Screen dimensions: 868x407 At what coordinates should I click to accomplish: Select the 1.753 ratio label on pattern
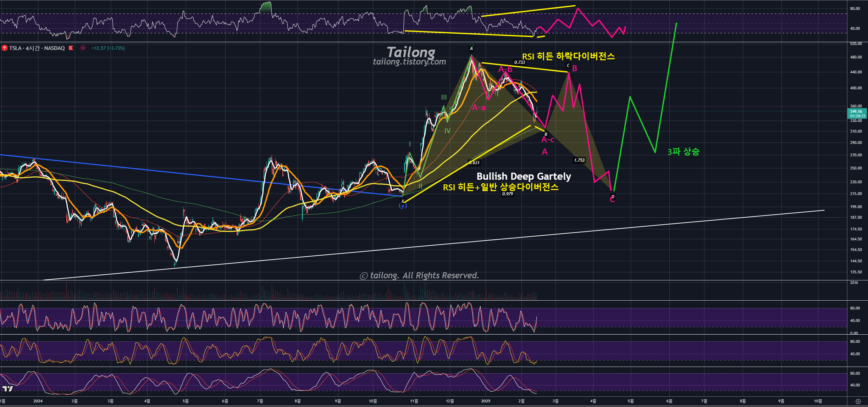click(x=579, y=160)
